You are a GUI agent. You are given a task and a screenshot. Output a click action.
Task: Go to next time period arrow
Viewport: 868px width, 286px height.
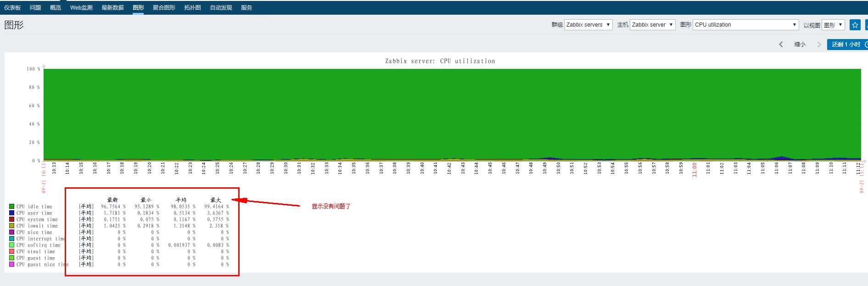(x=819, y=45)
